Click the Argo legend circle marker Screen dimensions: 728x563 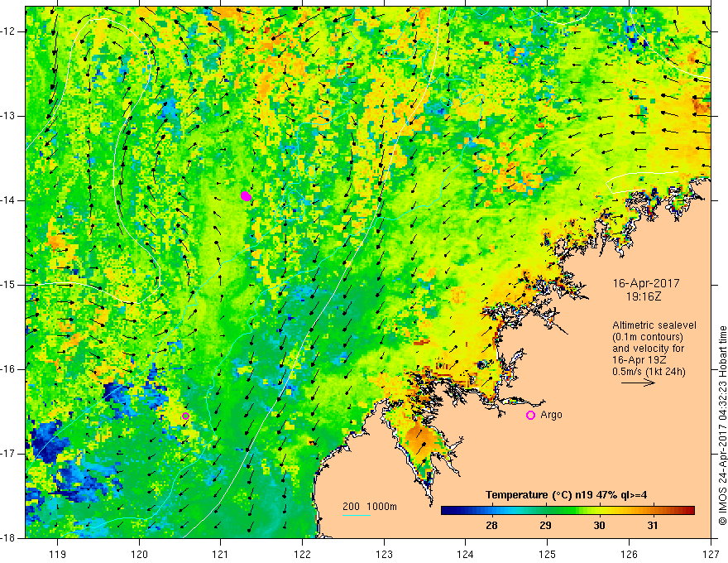(530, 416)
